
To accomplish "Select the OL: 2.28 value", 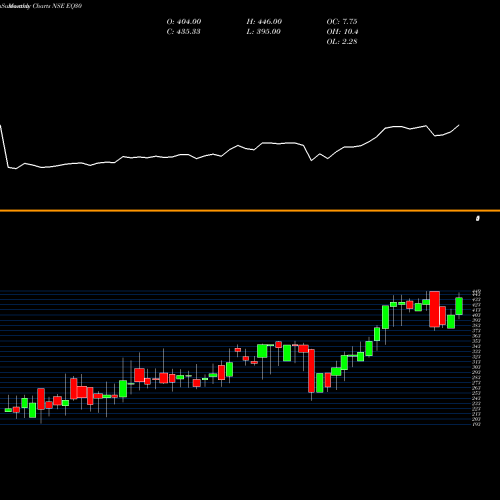I will tap(342, 42).
